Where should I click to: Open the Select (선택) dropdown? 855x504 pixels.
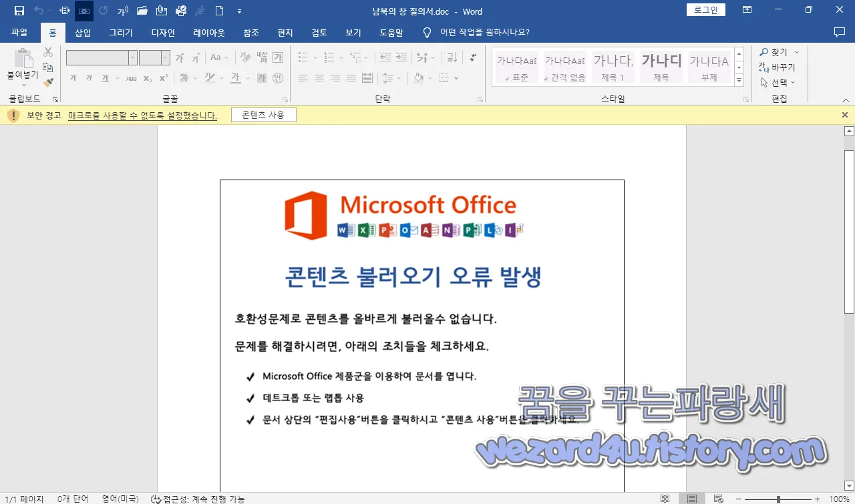click(779, 83)
